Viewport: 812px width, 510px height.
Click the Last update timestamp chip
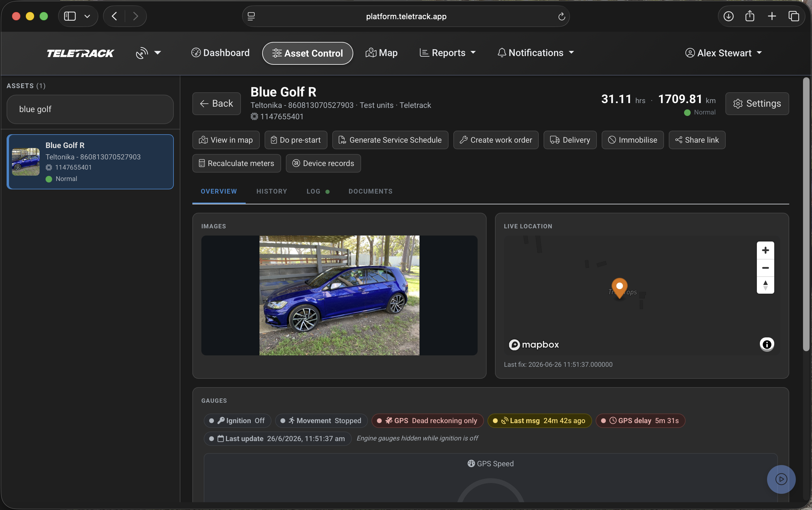pos(277,439)
